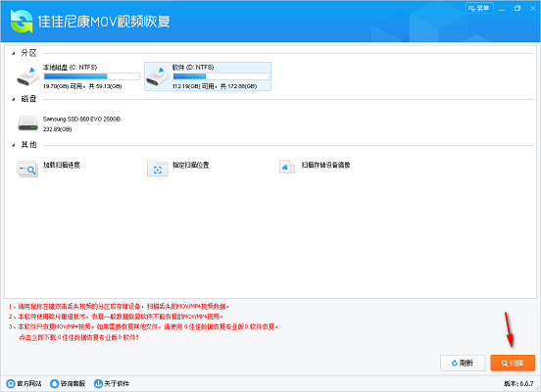Select the local disk C: drive icon

[x=28, y=76]
